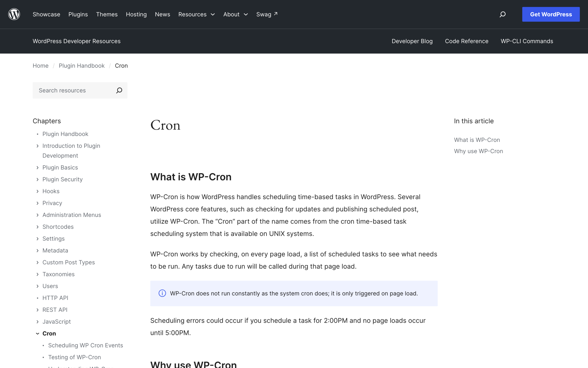Open the WP-CLI Commands link
Viewport: 588px width, 368px height.
(x=527, y=41)
